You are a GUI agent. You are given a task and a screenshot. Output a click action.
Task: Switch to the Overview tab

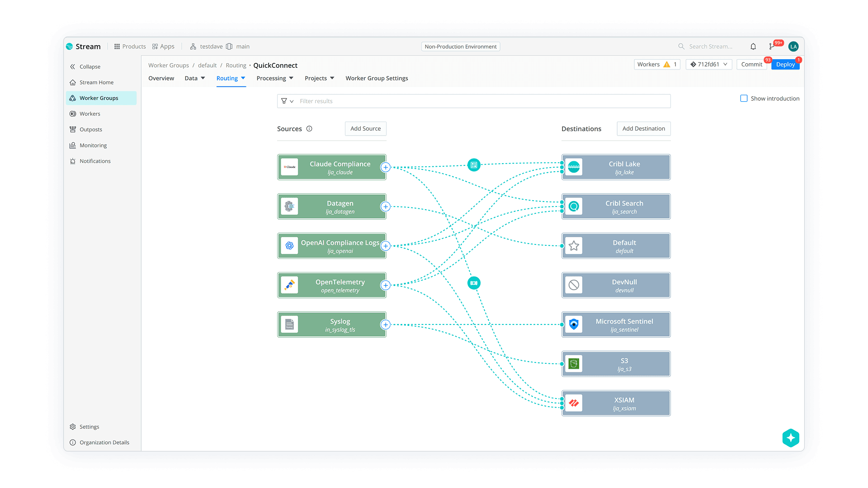[161, 79]
